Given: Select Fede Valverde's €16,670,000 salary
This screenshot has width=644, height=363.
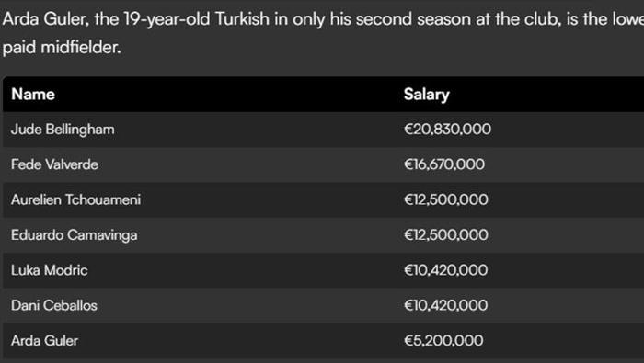Looking at the screenshot, I should pos(444,164).
